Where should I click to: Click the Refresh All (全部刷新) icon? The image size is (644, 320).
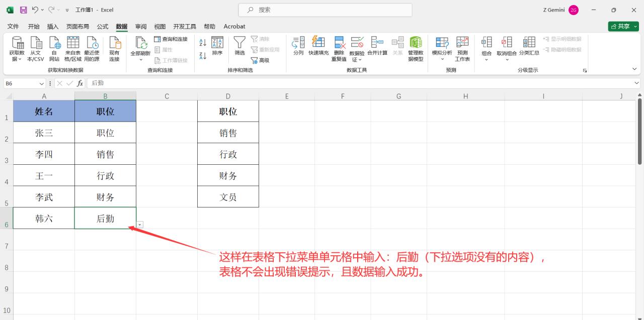click(141, 44)
